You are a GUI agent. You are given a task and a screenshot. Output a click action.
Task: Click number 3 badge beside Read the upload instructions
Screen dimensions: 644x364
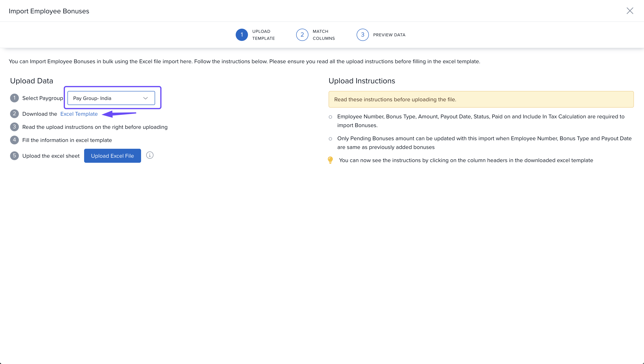pos(14,127)
